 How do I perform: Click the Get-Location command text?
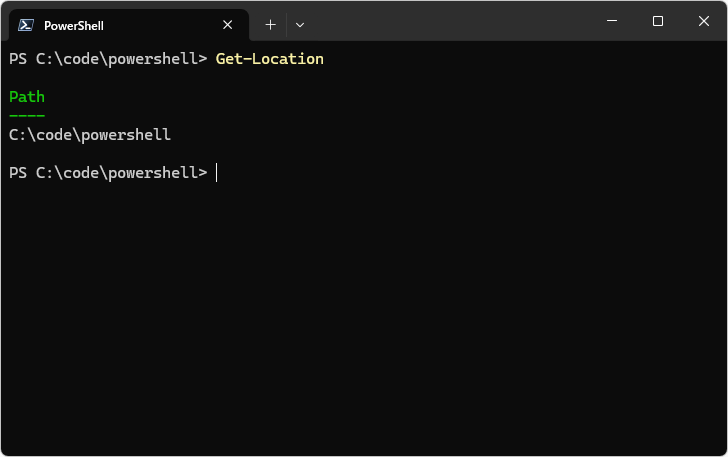[270, 59]
